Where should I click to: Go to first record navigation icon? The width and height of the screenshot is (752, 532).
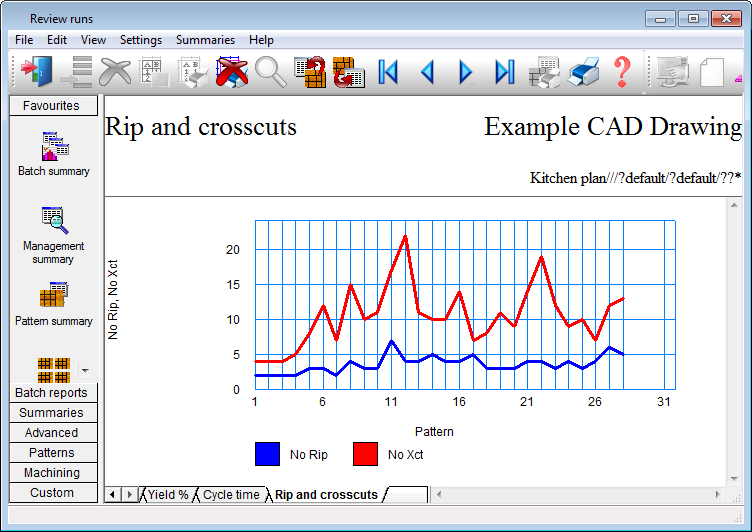(388, 72)
